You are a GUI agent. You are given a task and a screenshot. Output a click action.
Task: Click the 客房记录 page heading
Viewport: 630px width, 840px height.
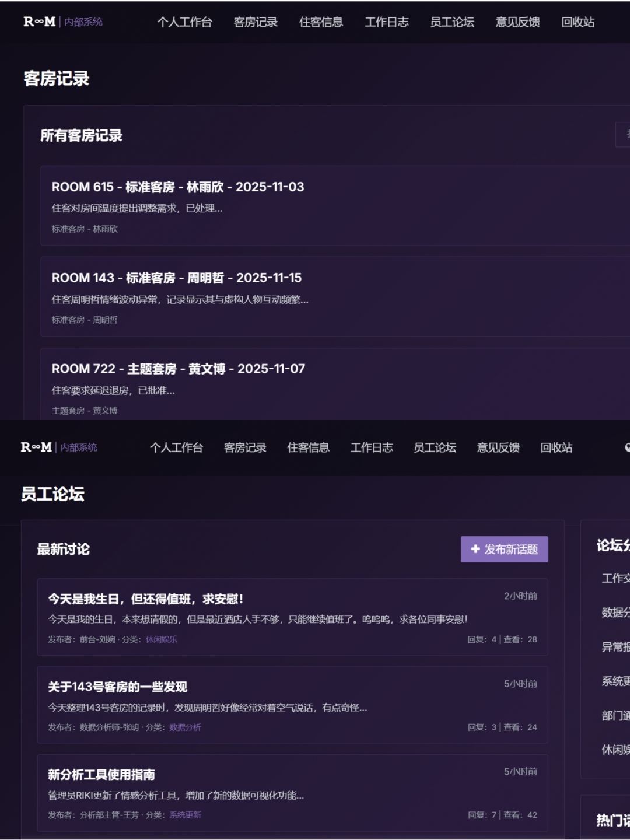(x=57, y=78)
